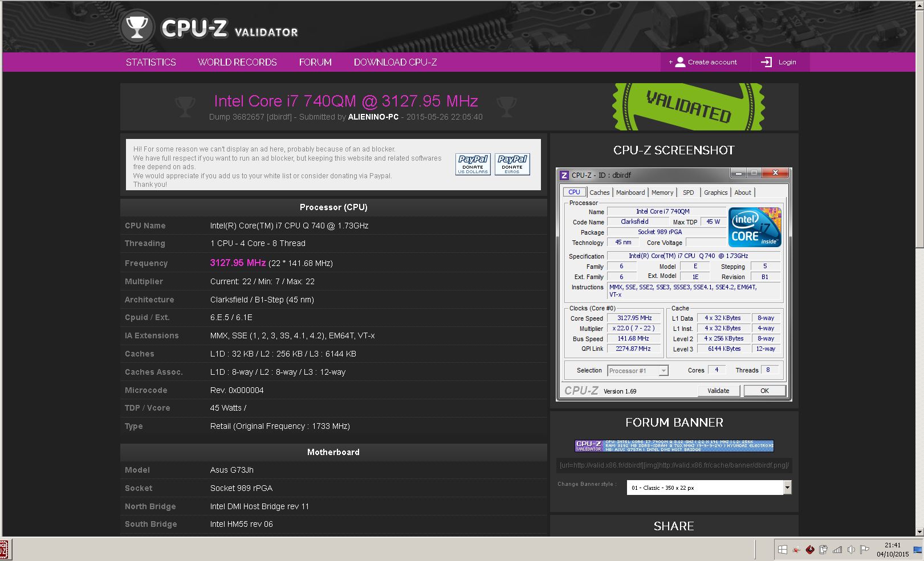Click the Validate button in the CPU-Z window
The height and width of the screenshot is (561, 924).
718,391
